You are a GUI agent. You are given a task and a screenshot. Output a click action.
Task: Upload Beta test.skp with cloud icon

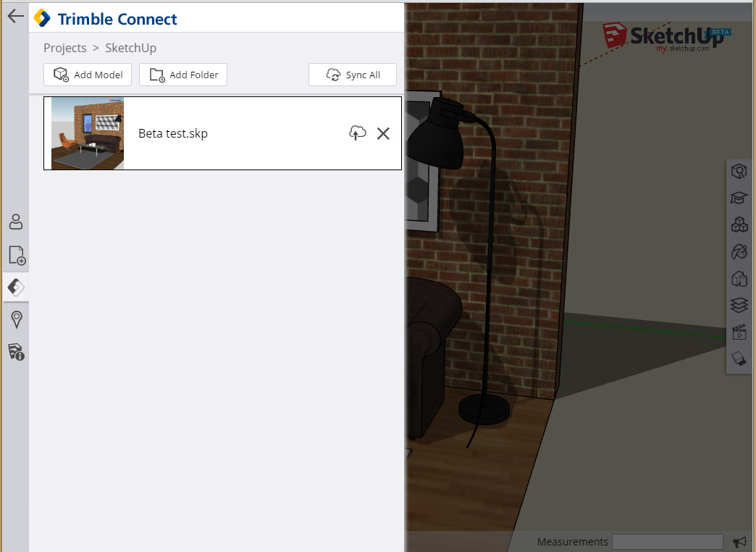[357, 133]
